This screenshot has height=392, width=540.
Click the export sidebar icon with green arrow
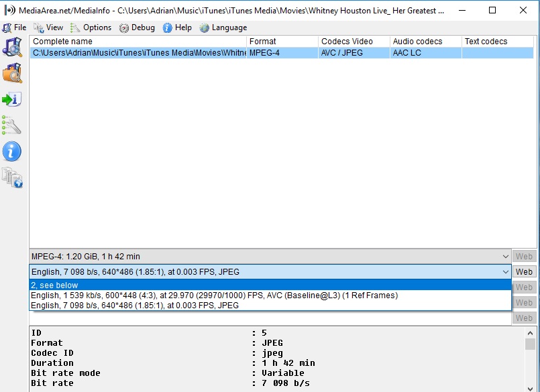12,99
